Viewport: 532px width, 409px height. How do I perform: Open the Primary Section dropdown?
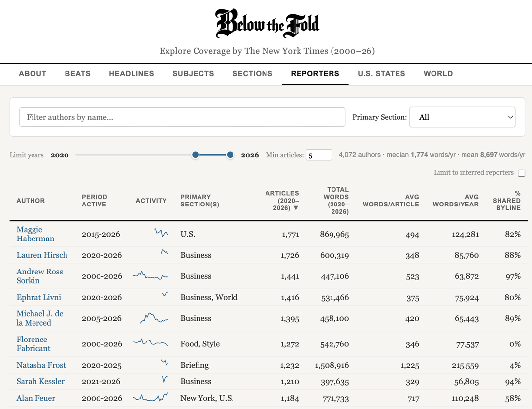(462, 117)
